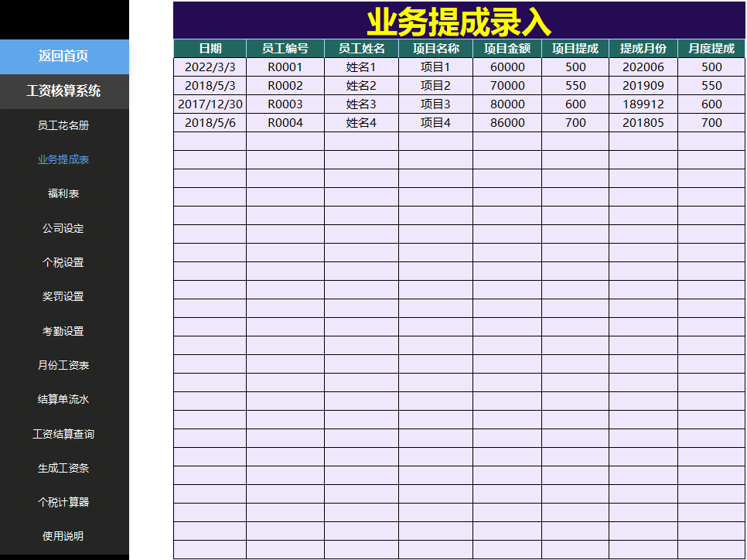Go to 结算单流水
Screen dimensions: 747x560
coord(63,399)
